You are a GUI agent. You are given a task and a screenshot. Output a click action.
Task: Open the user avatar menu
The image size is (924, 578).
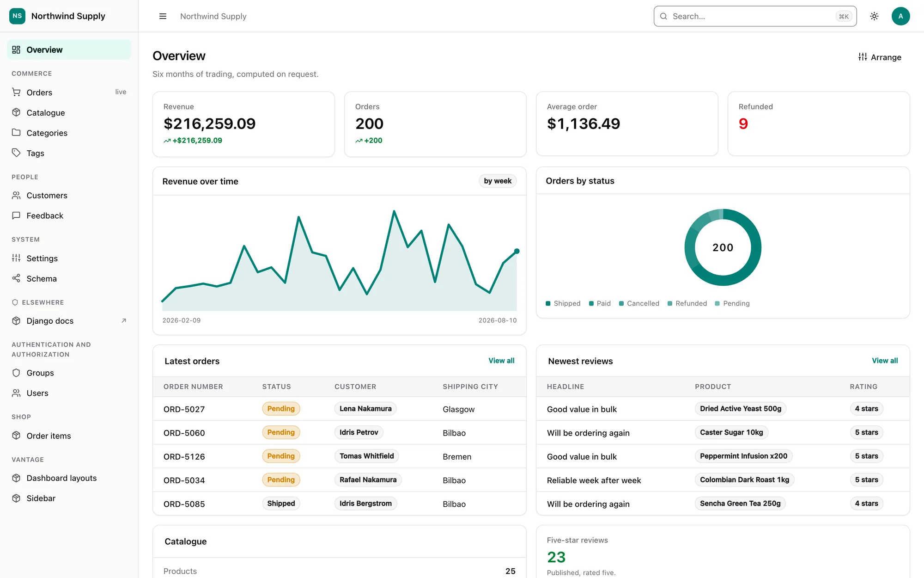coord(900,16)
